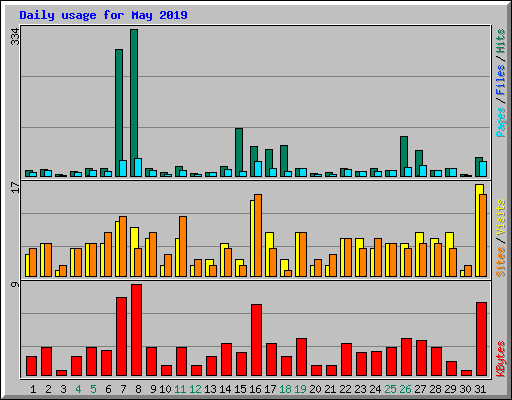
Task: Click the 17 visits axis value
Action: (15, 187)
